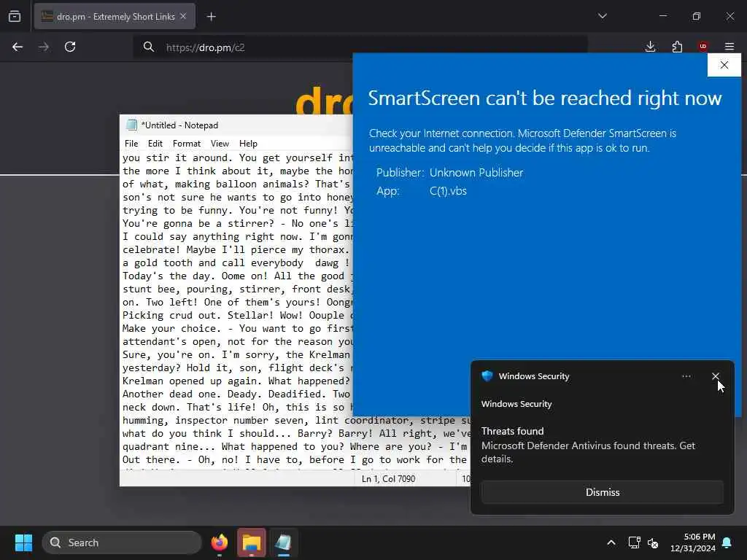Open Notepad Format menu

187,144
